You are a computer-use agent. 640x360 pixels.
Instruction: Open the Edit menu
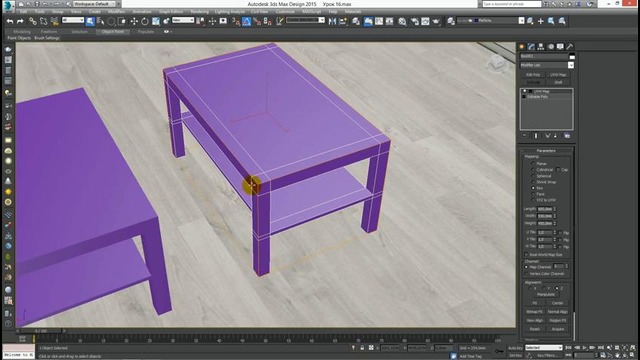coord(24,12)
